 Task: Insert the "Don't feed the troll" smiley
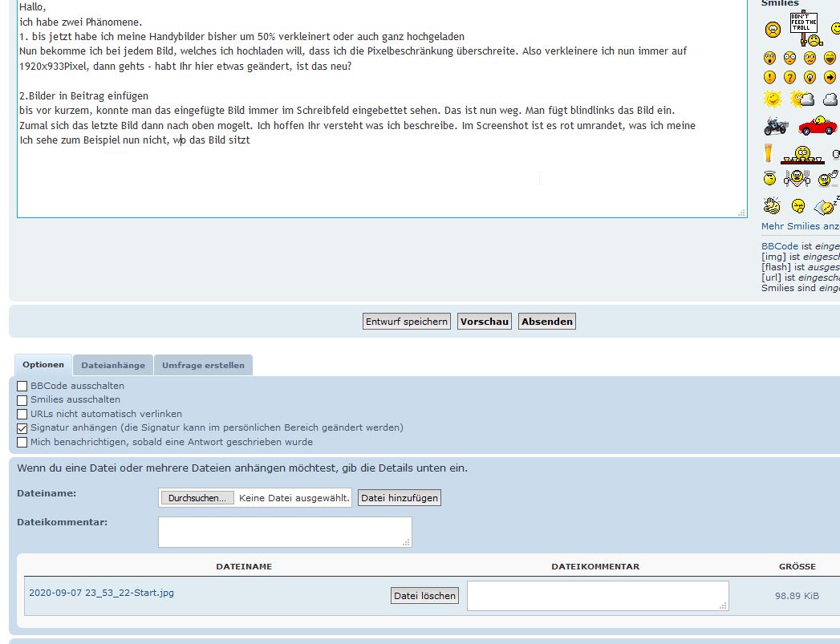click(x=805, y=29)
